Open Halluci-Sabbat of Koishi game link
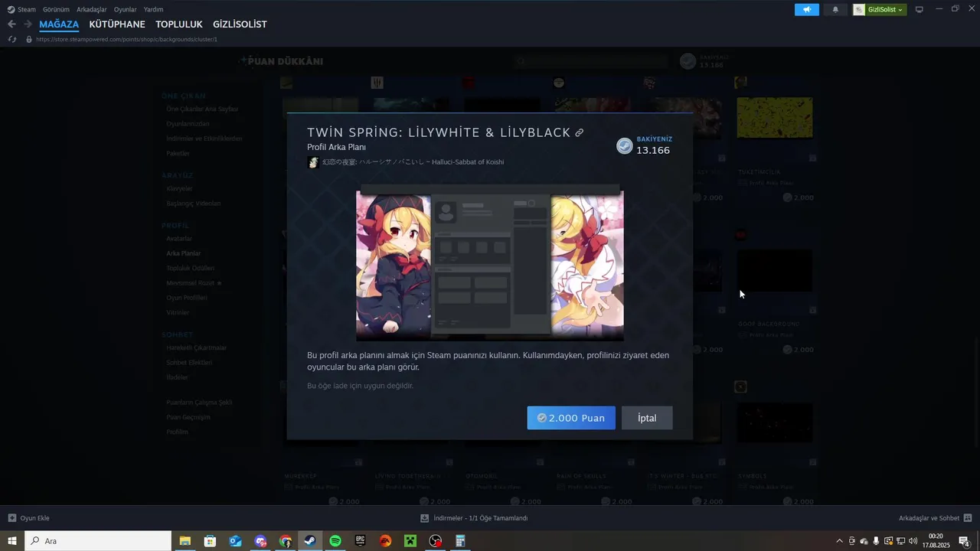The width and height of the screenshot is (980, 551). [413, 162]
